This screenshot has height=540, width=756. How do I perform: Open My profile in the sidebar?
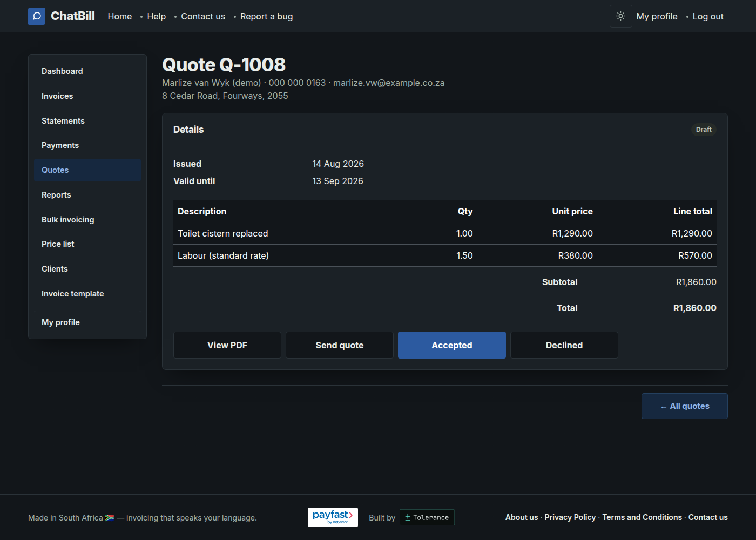tap(87, 322)
